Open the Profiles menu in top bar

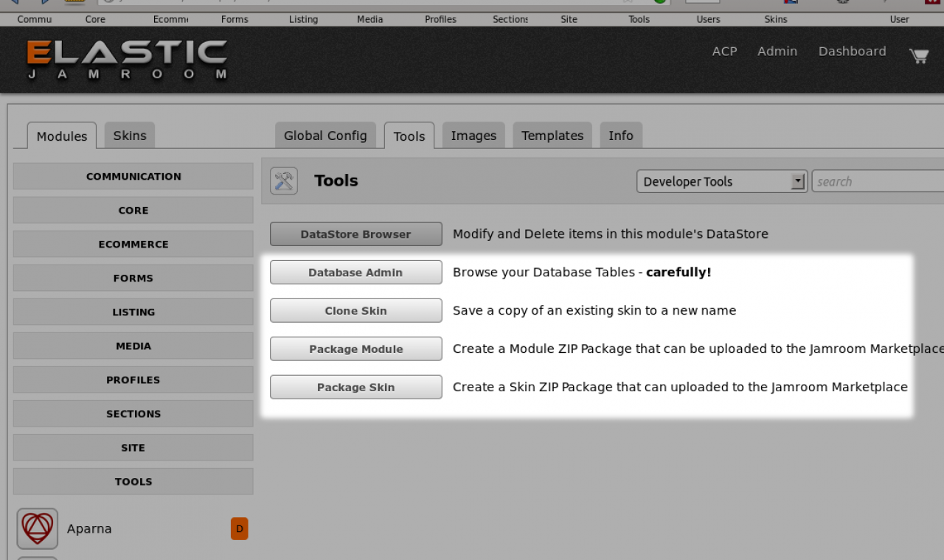click(x=440, y=19)
